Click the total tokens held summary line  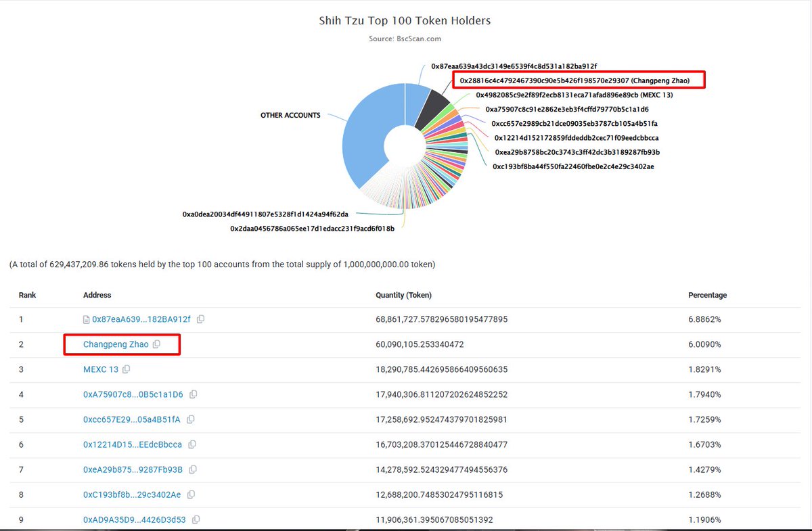pos(222,264)
